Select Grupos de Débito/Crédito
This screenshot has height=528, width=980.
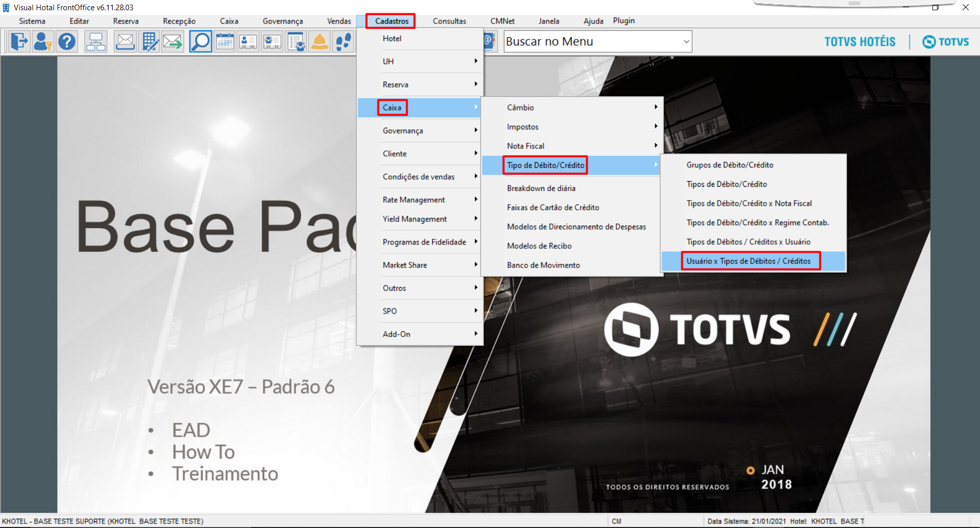click(x=753, y=165)
